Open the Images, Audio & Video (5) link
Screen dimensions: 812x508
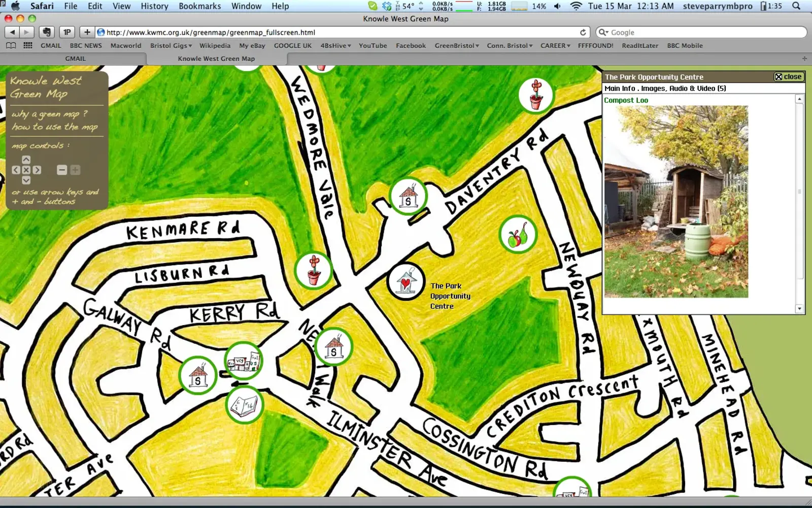click(x=683, y=88)
